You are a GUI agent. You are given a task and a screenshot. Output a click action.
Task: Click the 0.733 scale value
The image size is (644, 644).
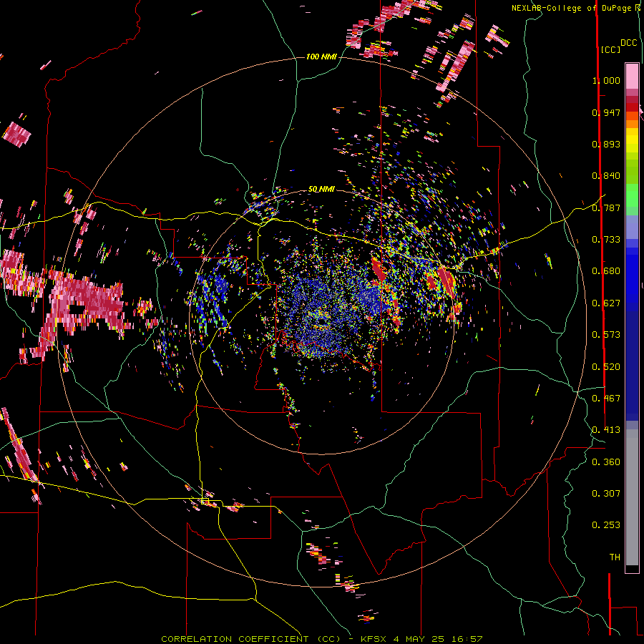[x=606, y=240]
